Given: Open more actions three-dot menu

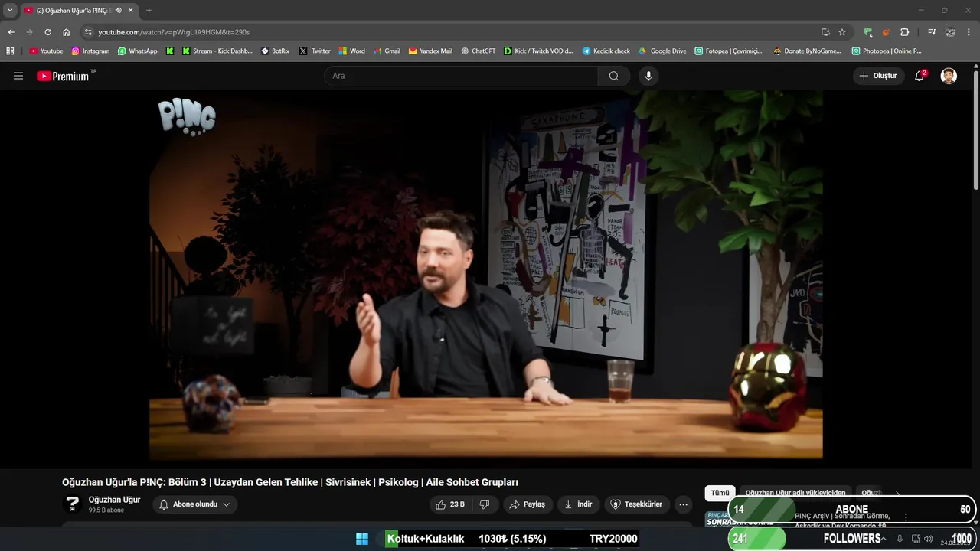Looking at the screenshot, I should click(684, 504).
